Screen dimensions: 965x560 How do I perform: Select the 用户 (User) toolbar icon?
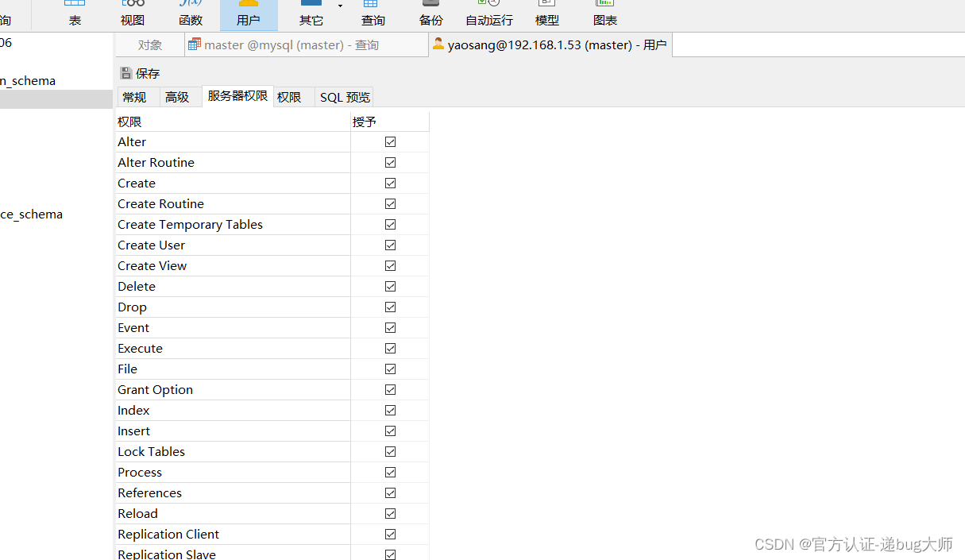pyautogui.click(x=249, y=14)
